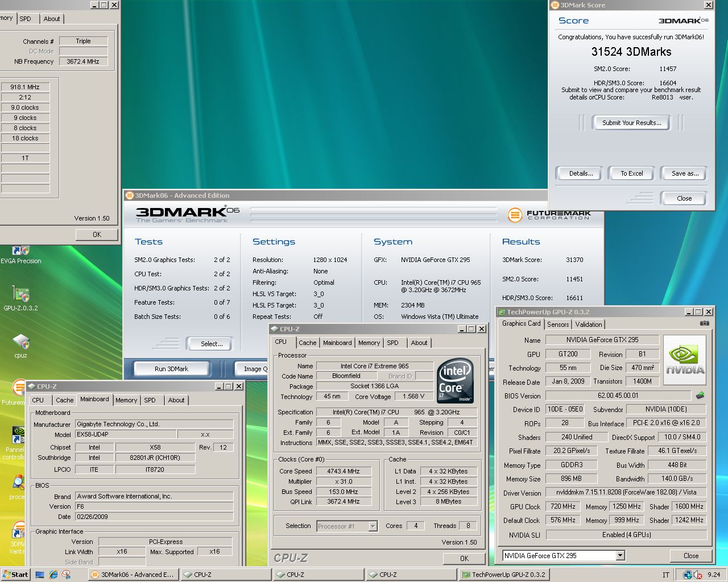Select the Graphics Card tab in GPU-Z

[521, 323]
